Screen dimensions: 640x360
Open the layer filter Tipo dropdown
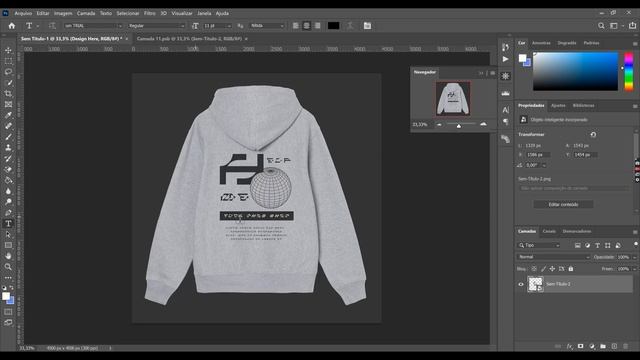point(539,245)
